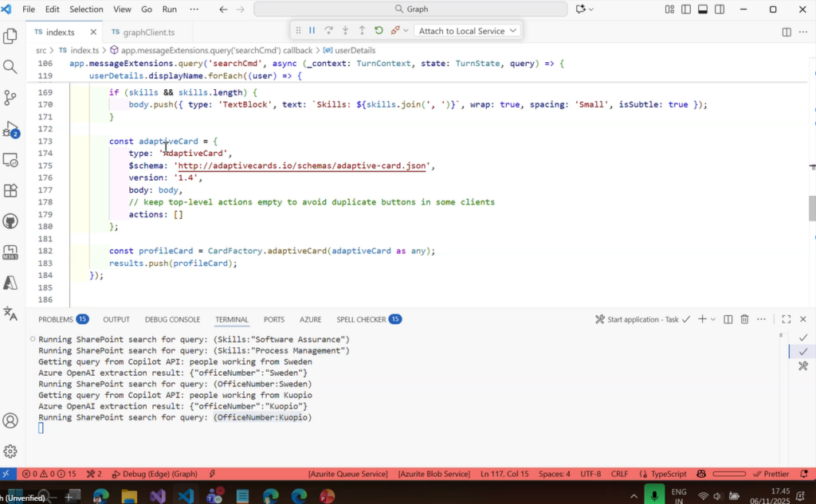Click the TypeScript language mode in status bar
The image size is (816, 504).
[x=669, y=474]
